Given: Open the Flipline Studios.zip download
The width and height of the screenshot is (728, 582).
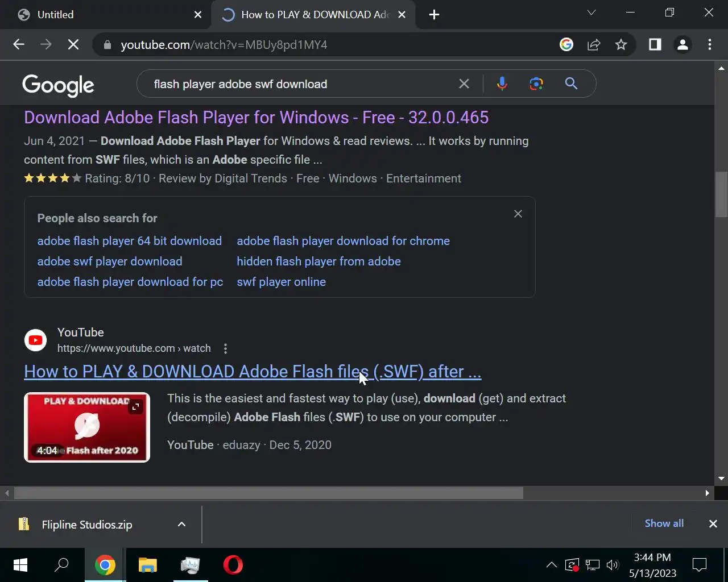Looking at the screenshot, I should (86, 525).
